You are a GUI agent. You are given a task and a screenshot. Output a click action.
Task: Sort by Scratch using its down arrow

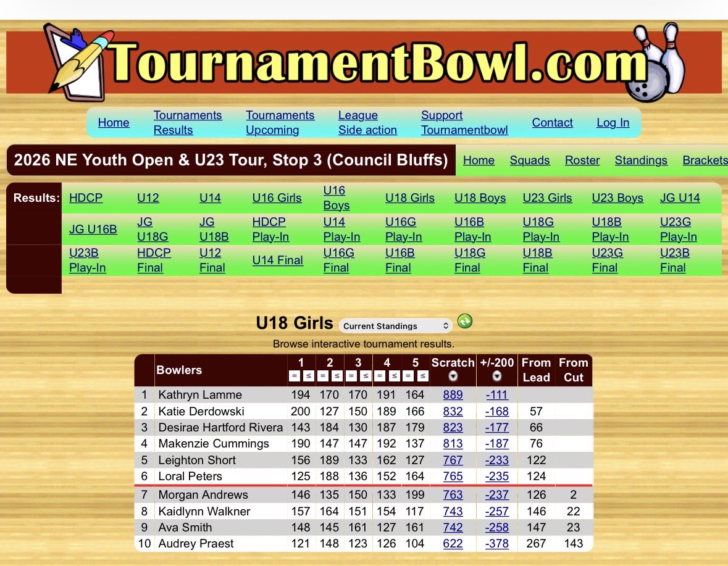pos(453,377)
